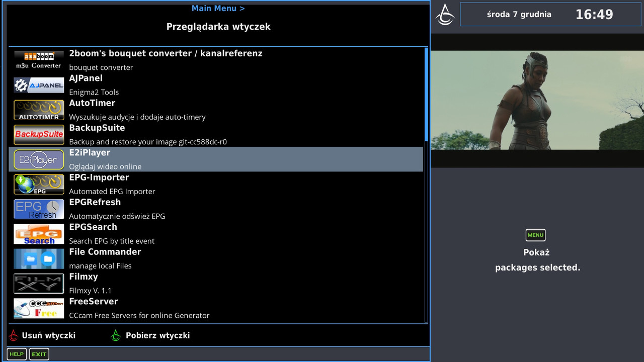Select the AutoTimer title entry
This screenshot has width=644, height=362.
click(x=92, y=103)
